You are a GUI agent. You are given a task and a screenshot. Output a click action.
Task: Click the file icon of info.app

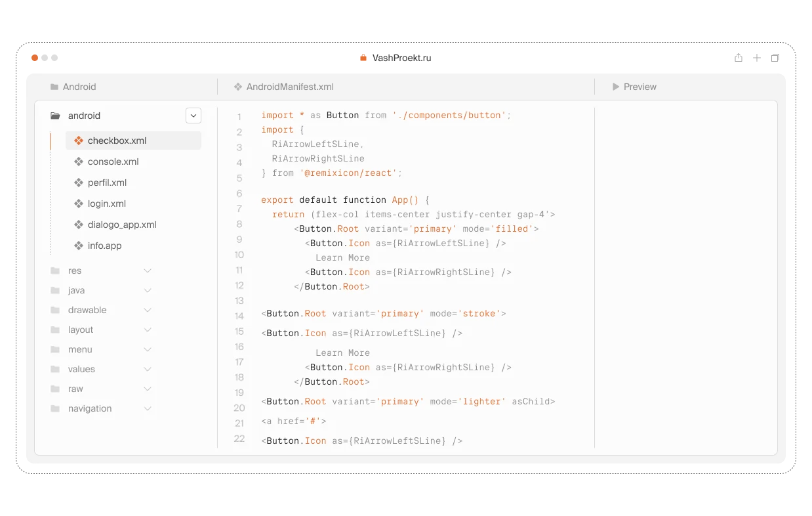tap(79, 246)
